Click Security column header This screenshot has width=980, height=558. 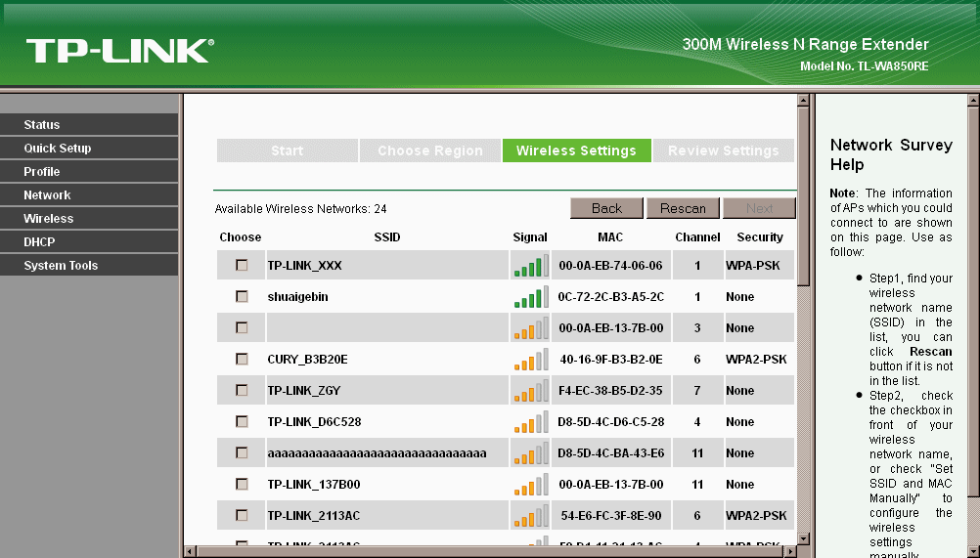(759, 237)
